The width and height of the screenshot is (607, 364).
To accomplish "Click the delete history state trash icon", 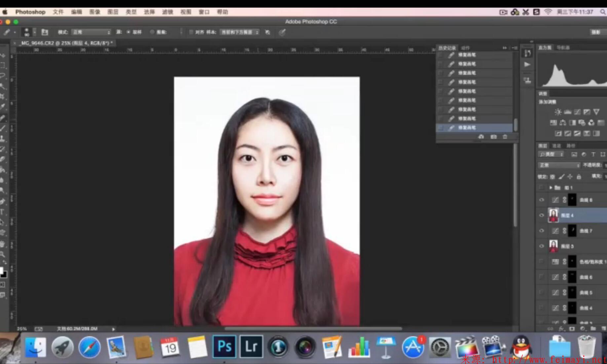I will point(505,136).
